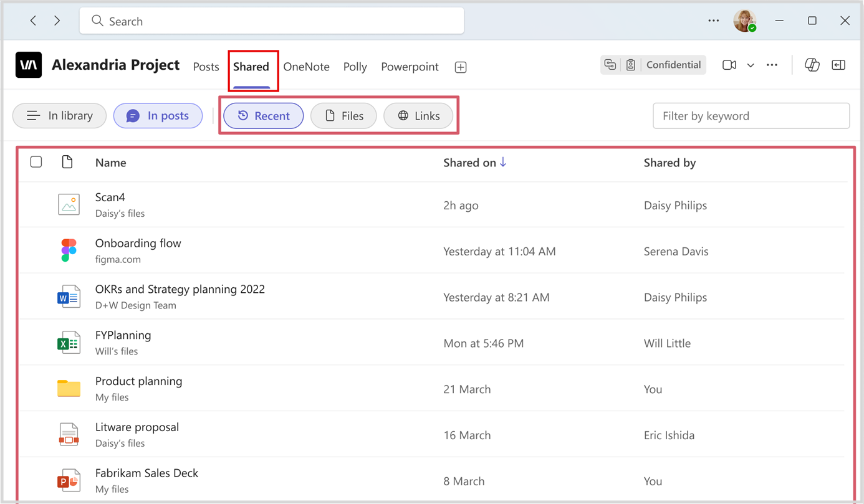Open the Product planning folder icon

(x=69, y=388)
